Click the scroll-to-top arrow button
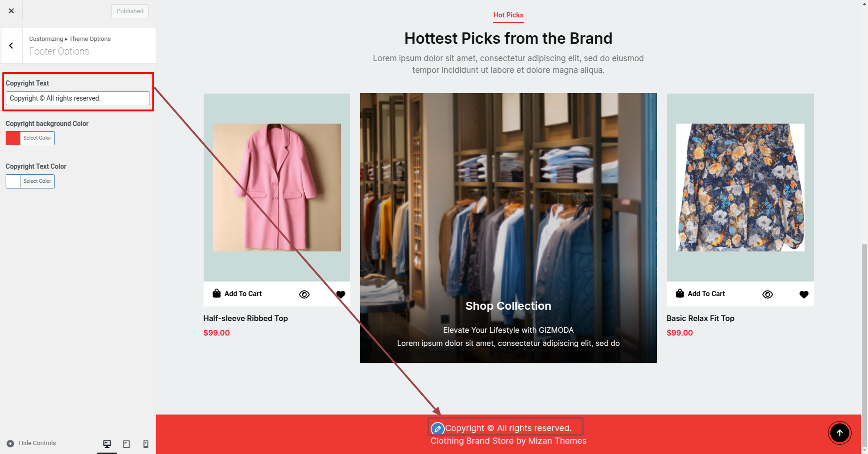This screenshot has height=454, width=868. (839, 433)
